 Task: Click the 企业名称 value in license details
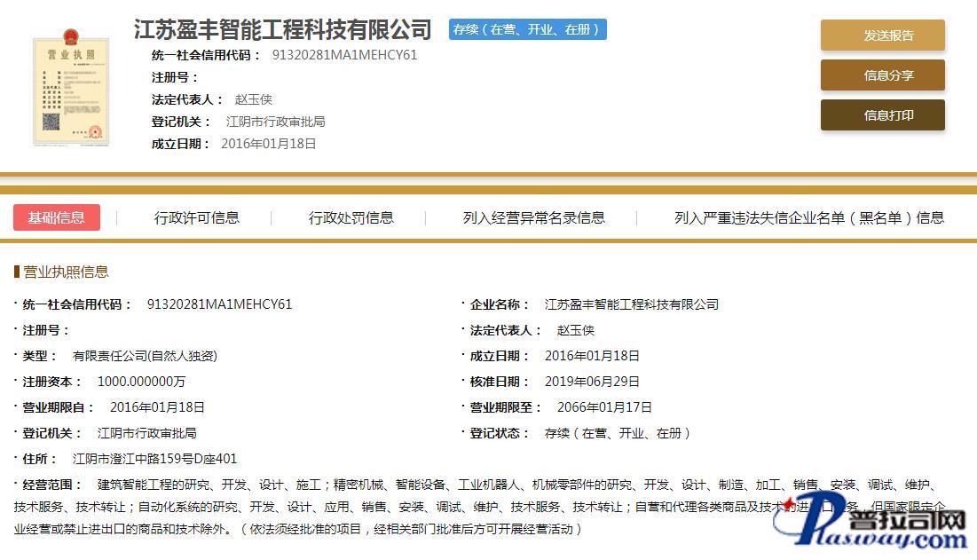click(x=631, y=304)
